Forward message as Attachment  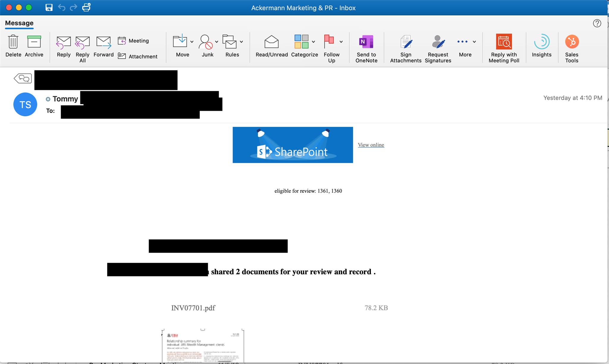pos(137,56)
